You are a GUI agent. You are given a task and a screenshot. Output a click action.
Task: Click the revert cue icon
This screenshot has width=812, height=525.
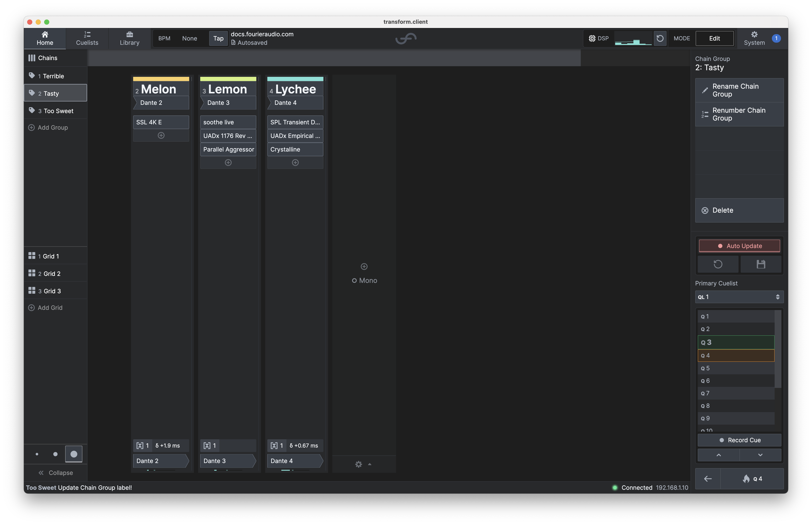(718, 264)
